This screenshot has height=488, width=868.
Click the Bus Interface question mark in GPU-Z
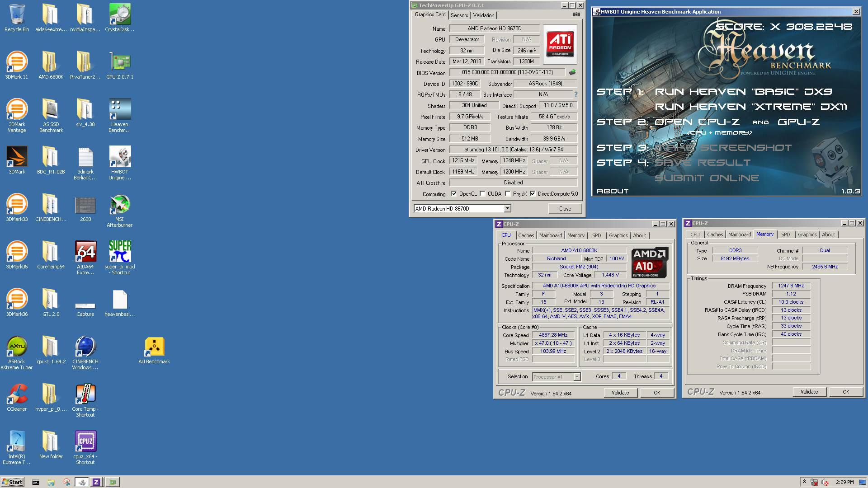576,94
